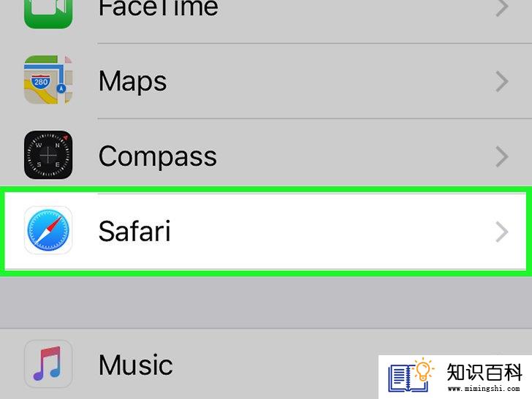The image size is (532, 399).
Task: Tap the Maps app icon
Action: click(48, 80)
